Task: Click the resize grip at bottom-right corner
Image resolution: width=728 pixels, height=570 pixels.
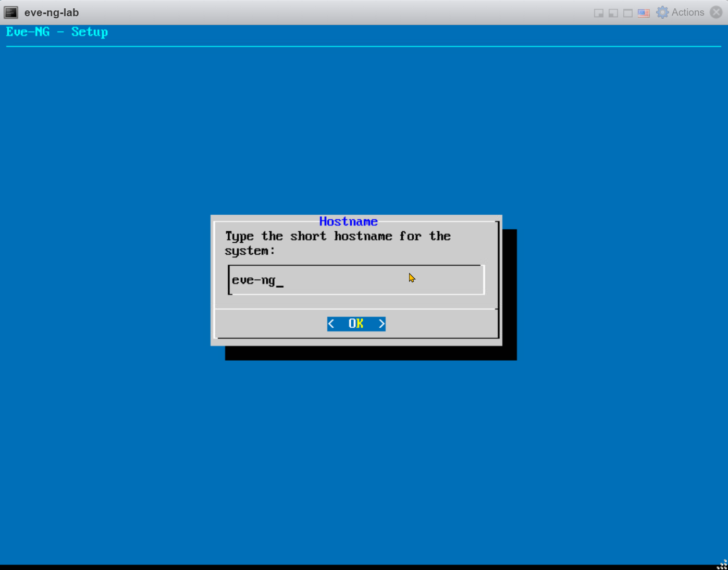Action: 722,564
